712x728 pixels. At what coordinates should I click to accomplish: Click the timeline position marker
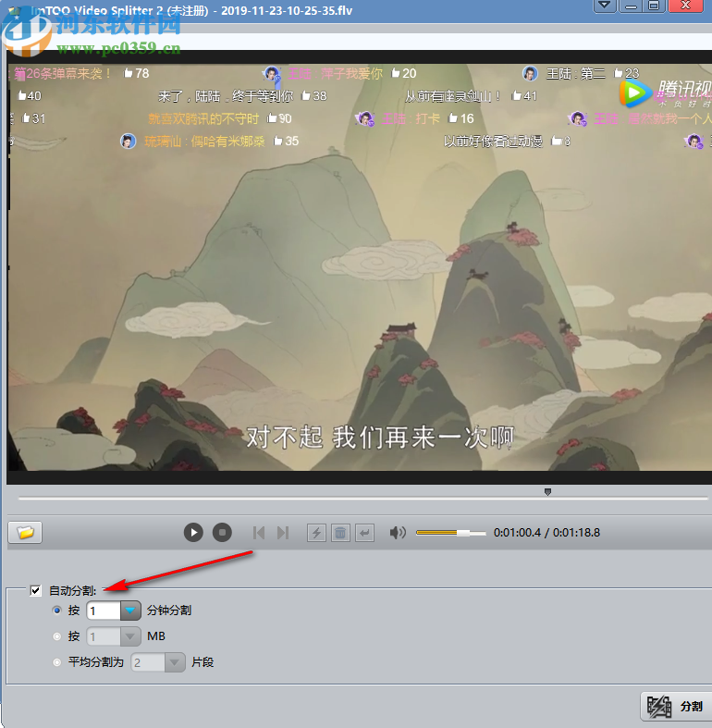[x=547, y=492]
